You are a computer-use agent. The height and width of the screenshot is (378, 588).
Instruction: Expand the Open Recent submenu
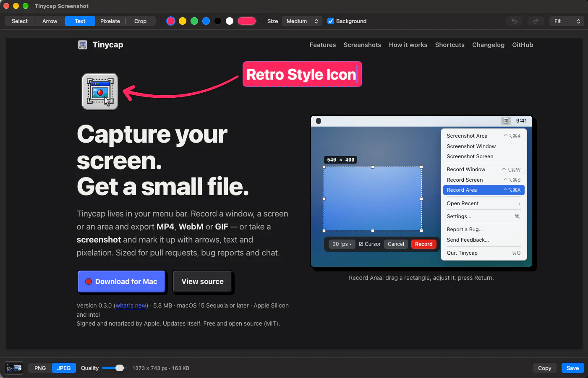[x=483, y=203]
